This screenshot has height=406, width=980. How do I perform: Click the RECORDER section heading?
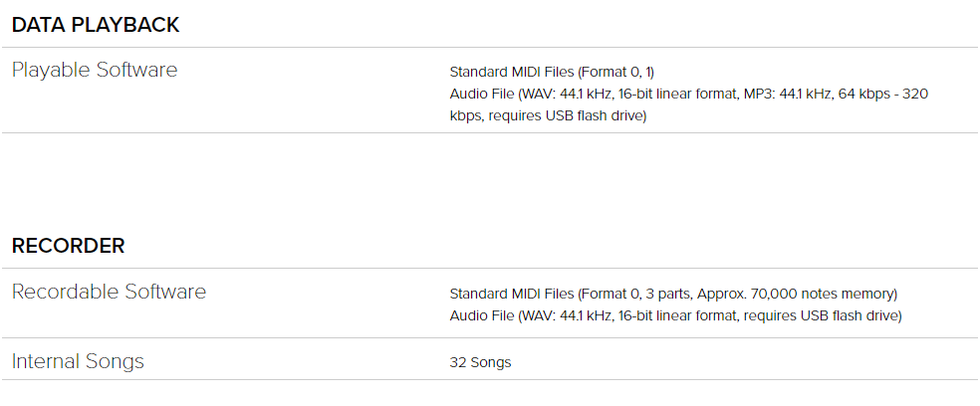coord(68,246)
